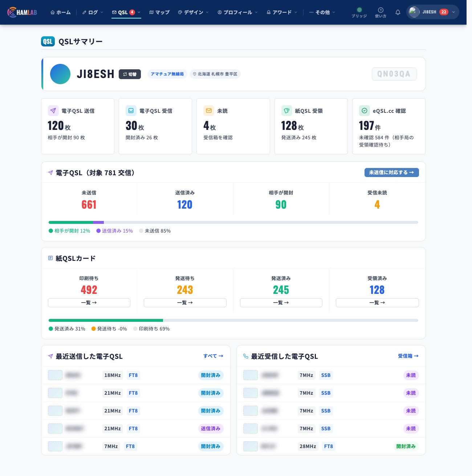Click the 未読 envelope card icon
The width and height of the screenshot is (472, 476).
[x=209, y=111]
